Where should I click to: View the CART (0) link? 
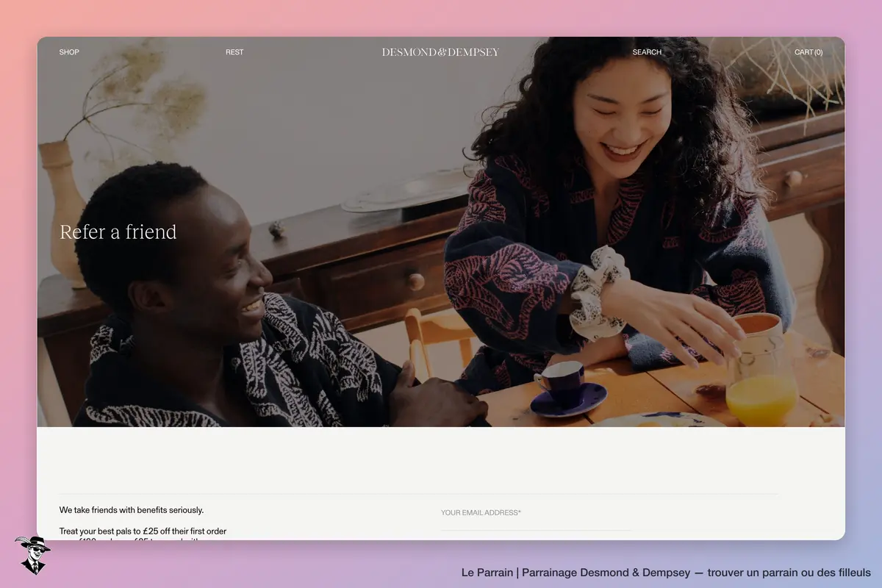click(808, 52)
